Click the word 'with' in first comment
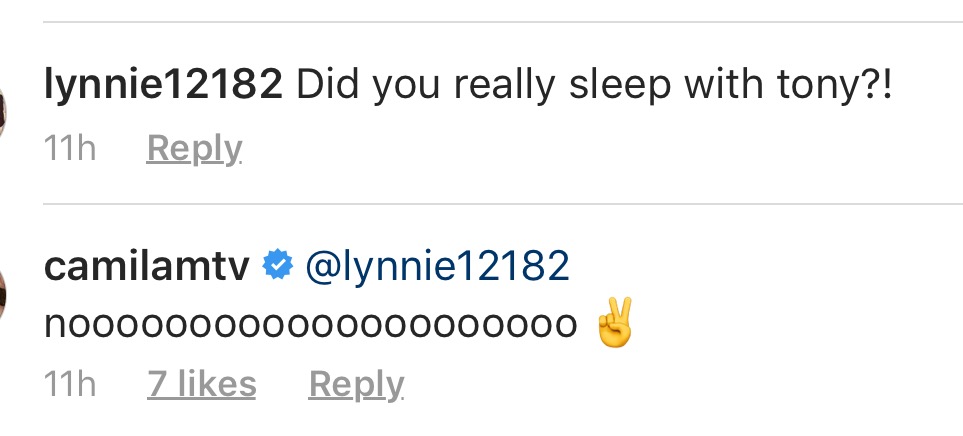 [723, 84]
